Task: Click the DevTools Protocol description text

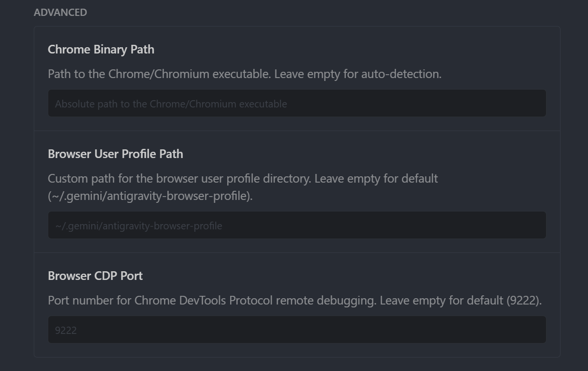Action: click(x=294, y=300)
